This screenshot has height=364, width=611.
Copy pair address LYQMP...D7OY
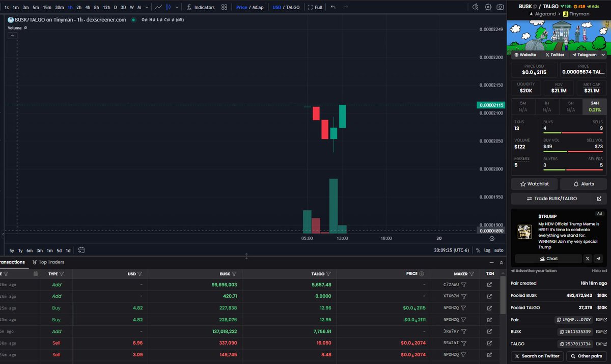tap(574, 320)
